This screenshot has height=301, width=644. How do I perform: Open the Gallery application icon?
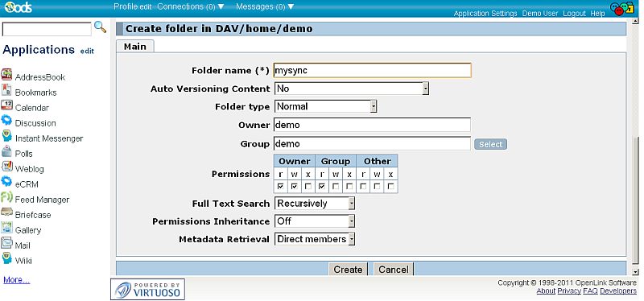coord(6,228)
